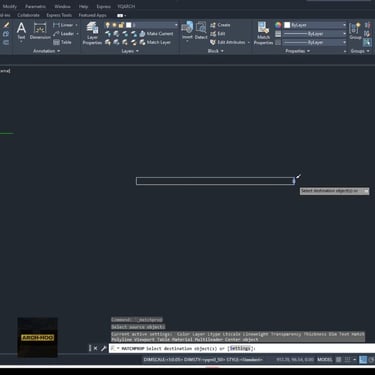Toggle layer on/off lightbulb icon
The width and height of the screenshot is (375, 375).
[108, 25]
